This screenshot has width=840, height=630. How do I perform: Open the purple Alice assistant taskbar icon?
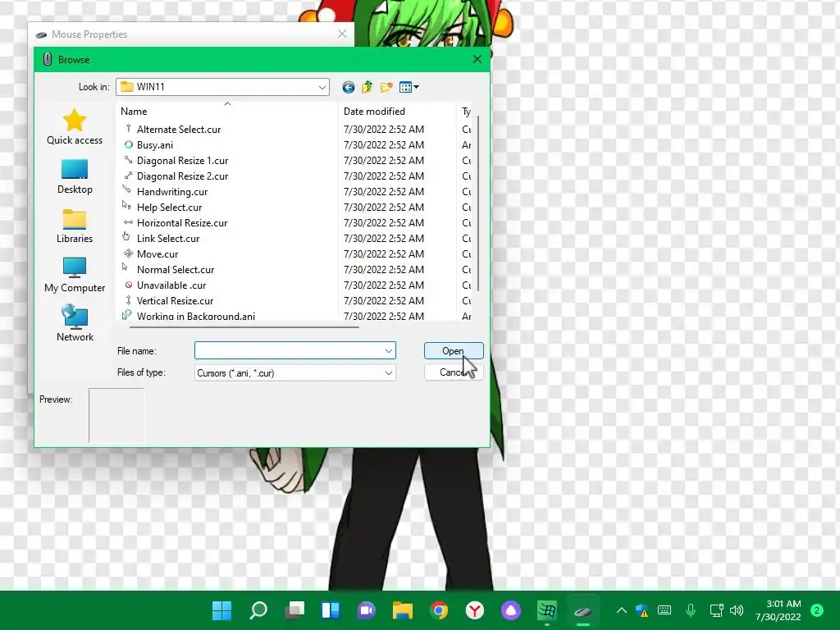click(x=510, y=610)
